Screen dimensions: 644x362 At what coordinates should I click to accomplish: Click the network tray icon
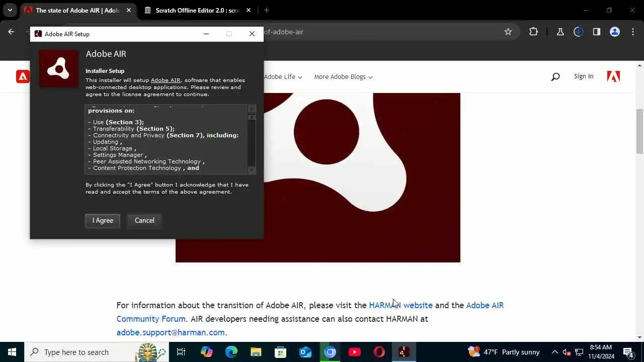coord(579,352)
